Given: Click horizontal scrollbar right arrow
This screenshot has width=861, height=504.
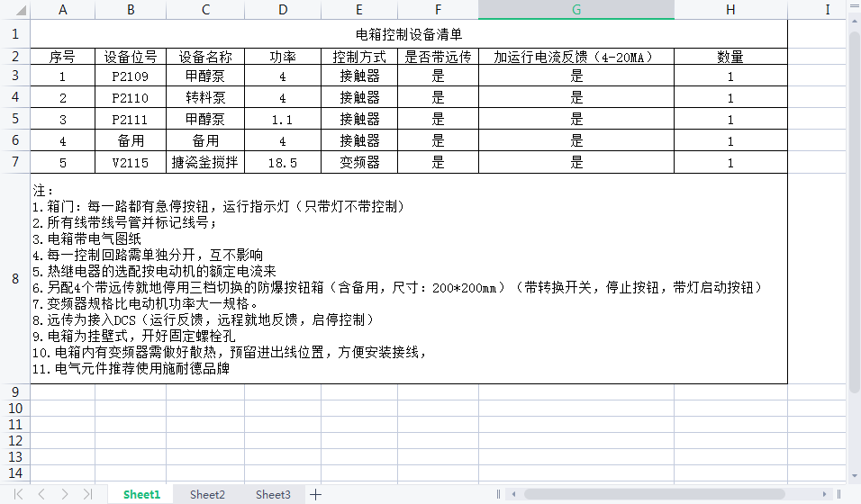Looking at the screenshot, I should (826, 494).
